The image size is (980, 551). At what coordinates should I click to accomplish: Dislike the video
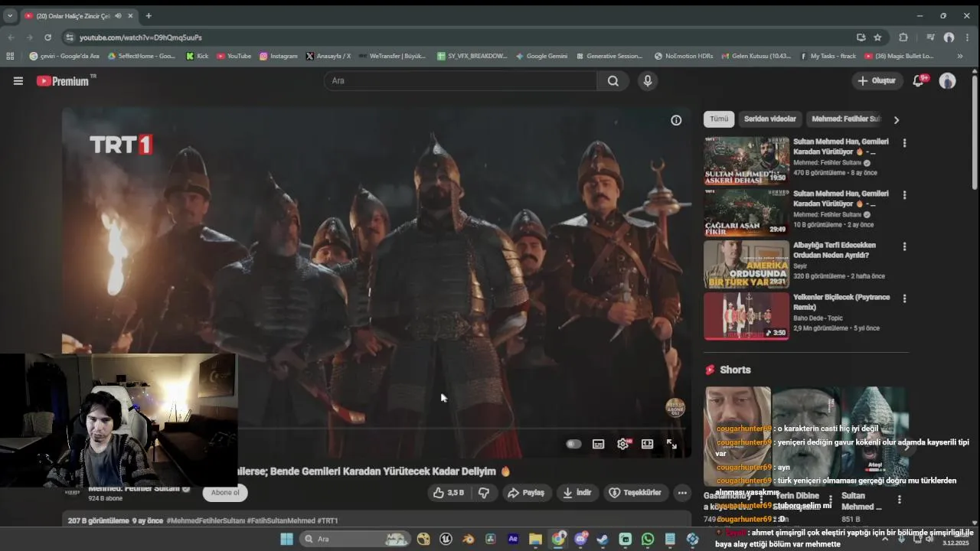[x=484, y=493]
